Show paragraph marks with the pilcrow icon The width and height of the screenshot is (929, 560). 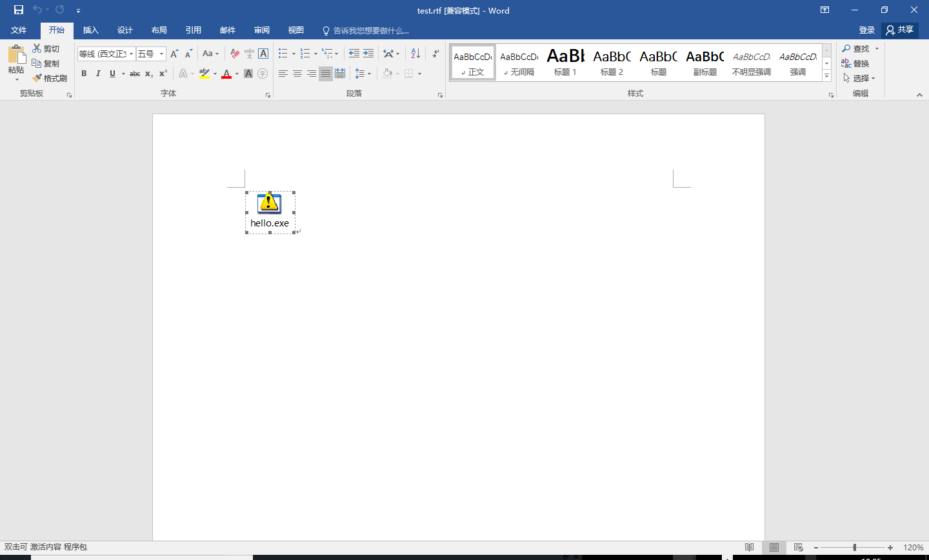(436, 54)
